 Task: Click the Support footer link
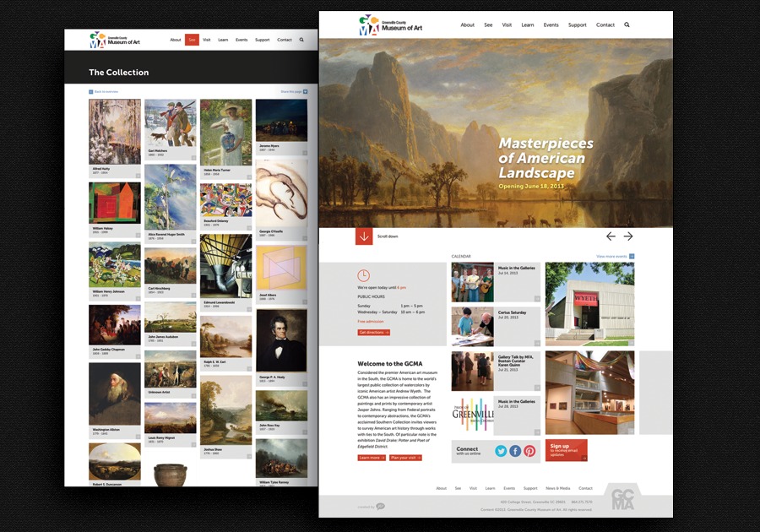(x=530, y=488)
